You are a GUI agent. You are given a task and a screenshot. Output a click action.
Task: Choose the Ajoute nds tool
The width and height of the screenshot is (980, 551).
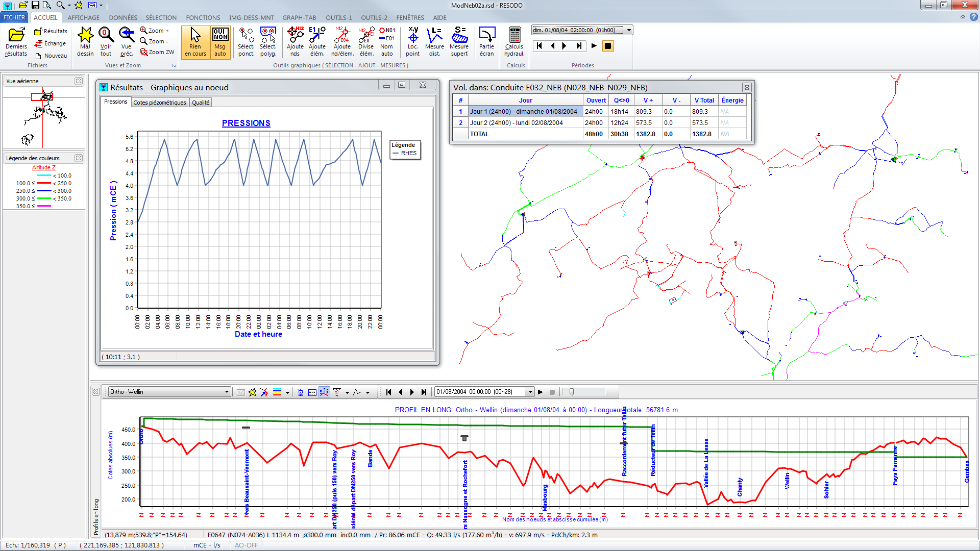(x=295, y=42)
